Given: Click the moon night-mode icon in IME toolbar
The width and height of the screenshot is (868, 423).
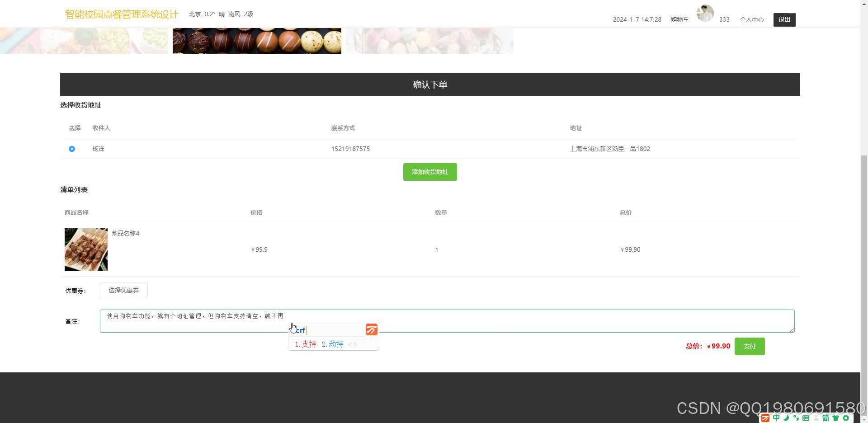Looking at the screenshot, I should point(786,418).
